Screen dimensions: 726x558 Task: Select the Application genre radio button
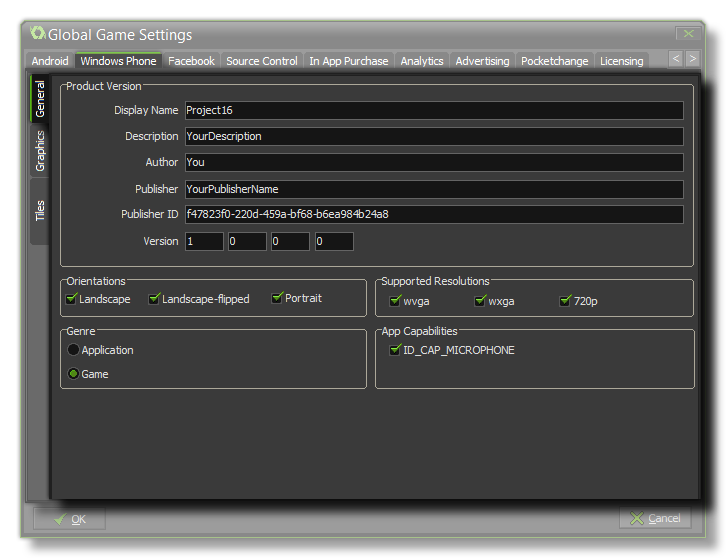pos(73,350)
